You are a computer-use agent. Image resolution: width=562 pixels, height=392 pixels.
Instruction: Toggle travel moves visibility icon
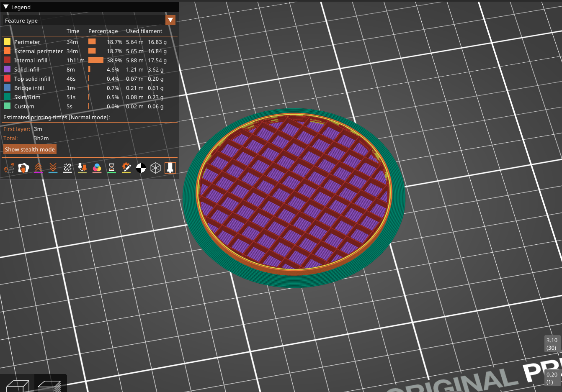pyautogui.click(x=9, y=168)
